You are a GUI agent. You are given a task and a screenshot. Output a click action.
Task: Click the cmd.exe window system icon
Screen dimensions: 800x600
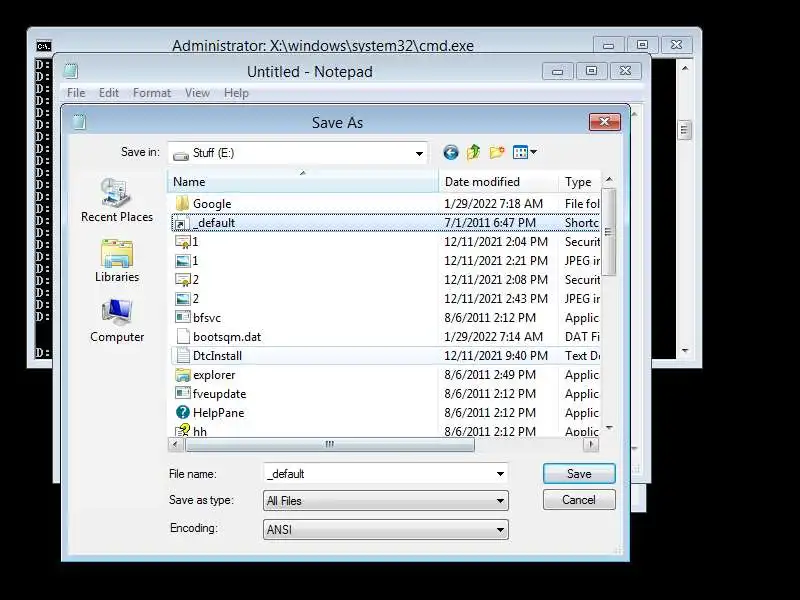click(x=44, y=46)
